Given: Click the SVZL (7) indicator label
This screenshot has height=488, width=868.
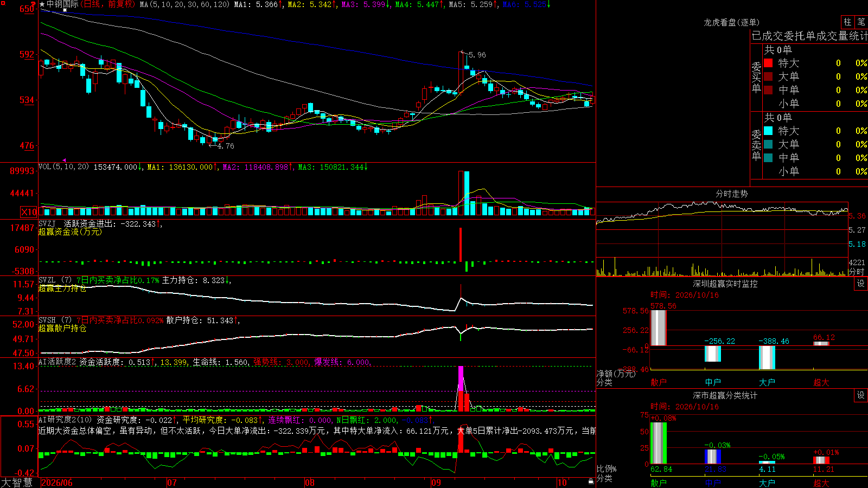Looking at the screenshot, I should (x=55, y=280).
